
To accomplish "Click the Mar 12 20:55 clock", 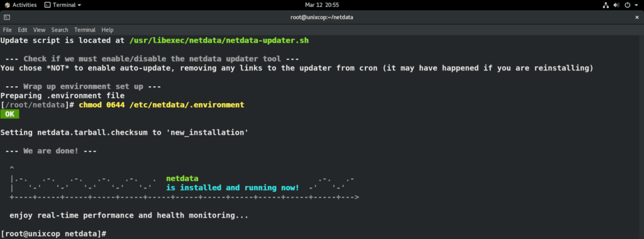I will (x=321, y=5).
